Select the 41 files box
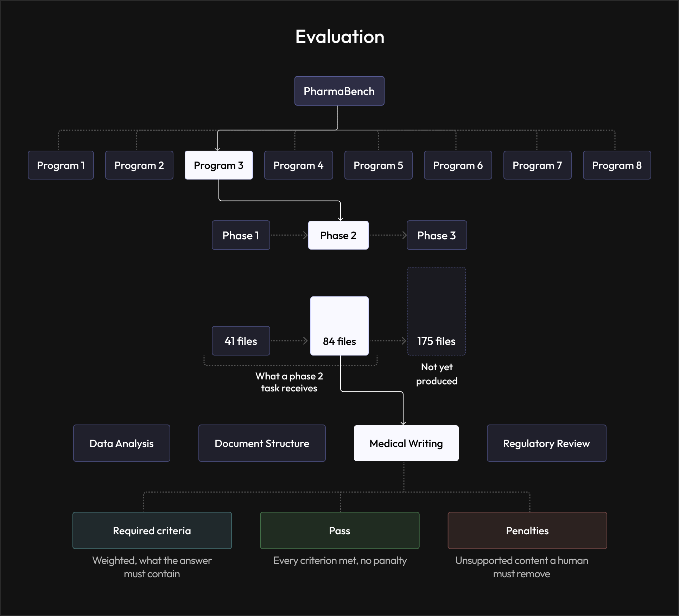679x616 pixels. pos(241,341)
